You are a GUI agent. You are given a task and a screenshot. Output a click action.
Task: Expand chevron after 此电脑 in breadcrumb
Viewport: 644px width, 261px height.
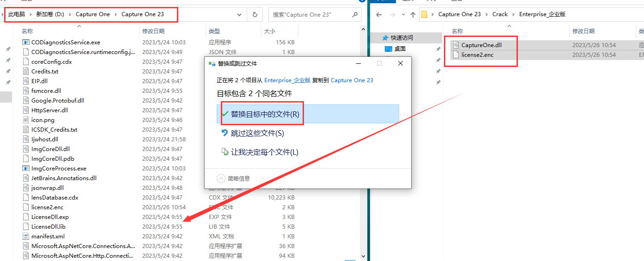pos(31,14)
